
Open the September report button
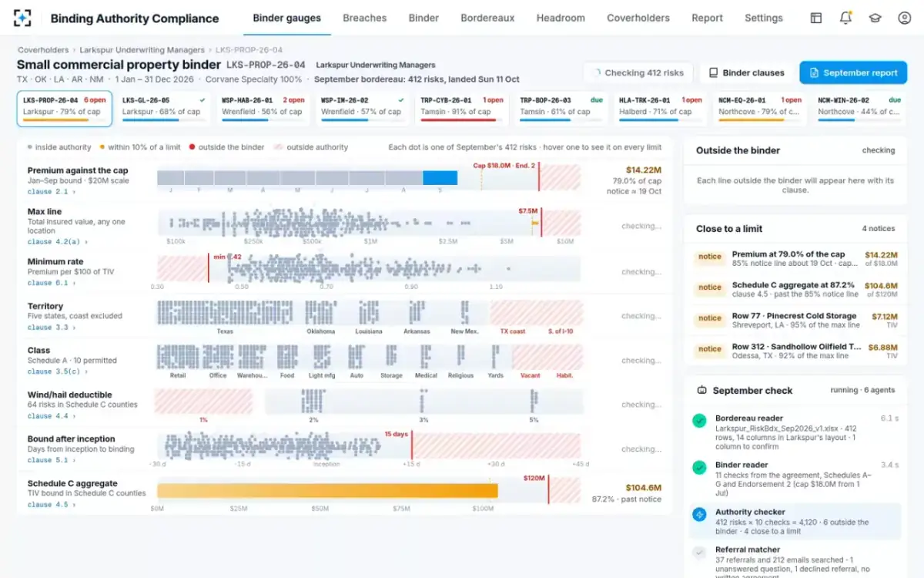coord(853,72)
